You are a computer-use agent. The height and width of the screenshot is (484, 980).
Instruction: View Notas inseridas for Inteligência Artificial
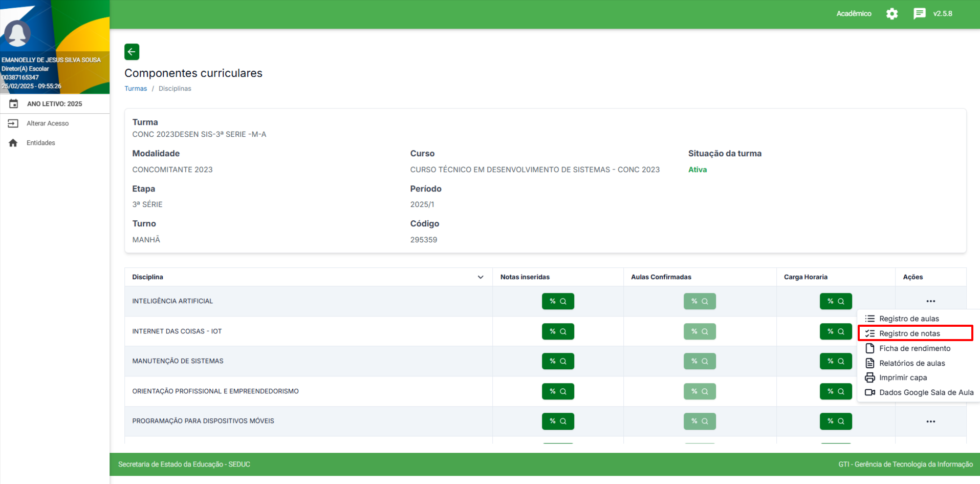558,301
